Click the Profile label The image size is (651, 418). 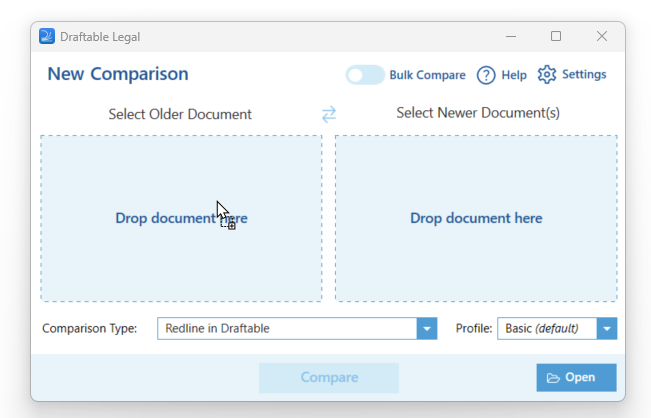tap(474, 328)
